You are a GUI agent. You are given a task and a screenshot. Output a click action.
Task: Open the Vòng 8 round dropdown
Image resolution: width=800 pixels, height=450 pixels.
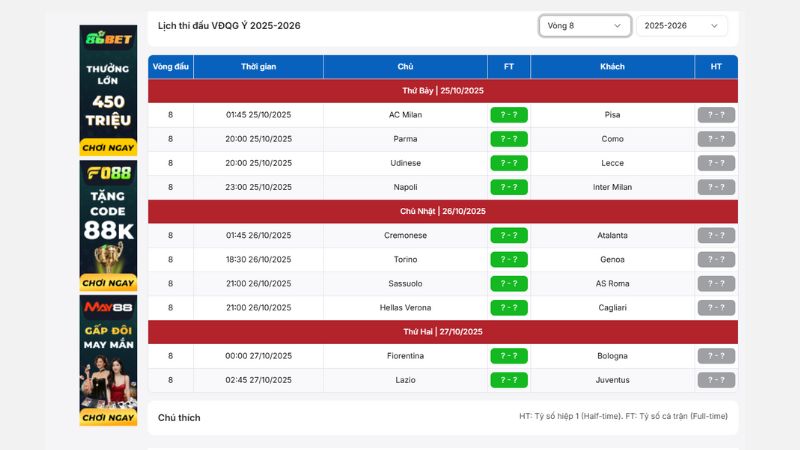584,26
